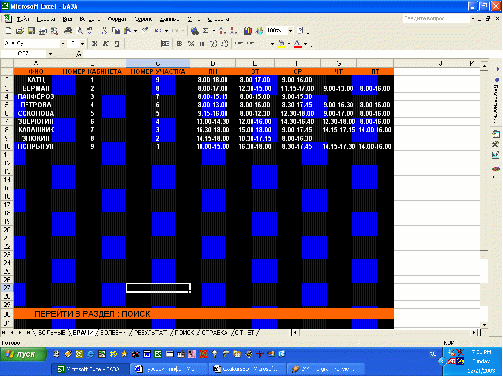503x377 pixels.
Task: Click the Save icon in the toolbar
Action: pyautogui.click(x=31, y=31)
